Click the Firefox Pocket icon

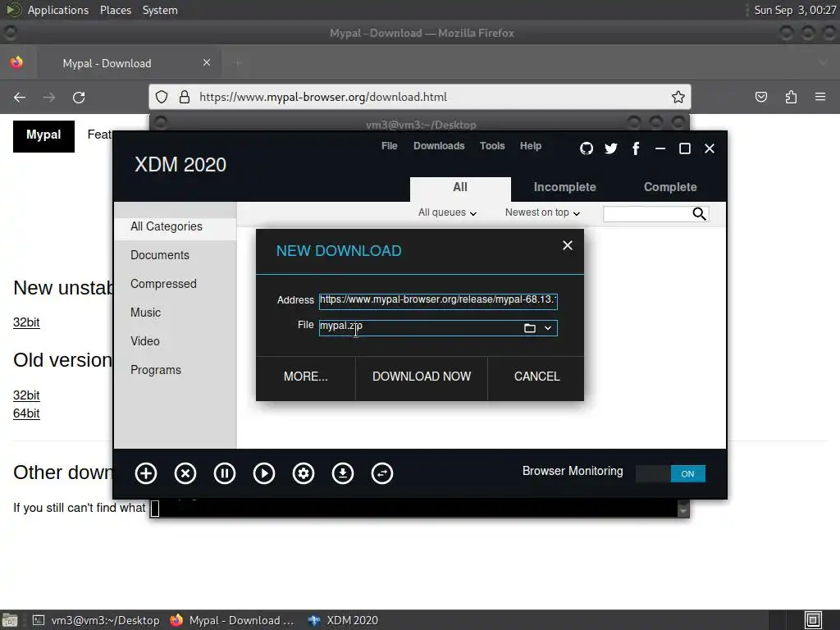pos(761,97)
